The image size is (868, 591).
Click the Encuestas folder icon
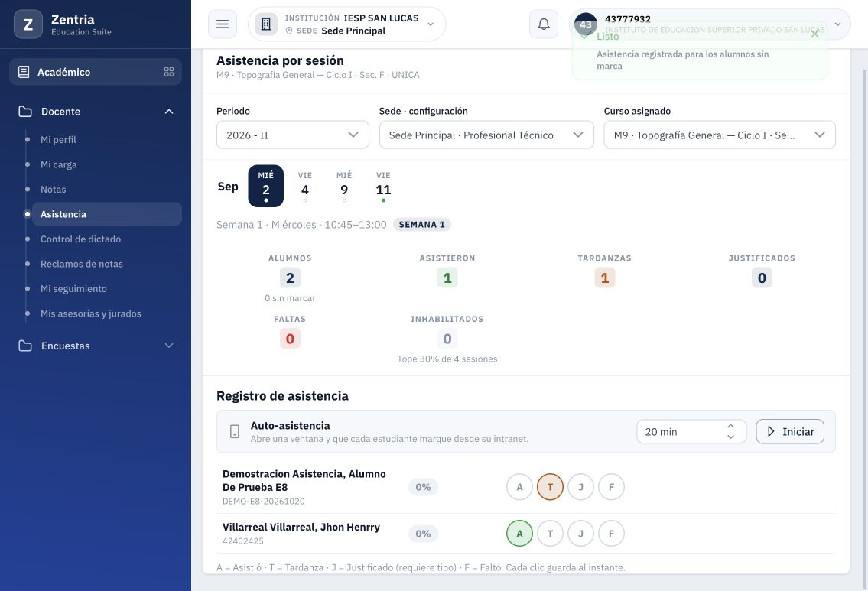[x=25, y=346]
